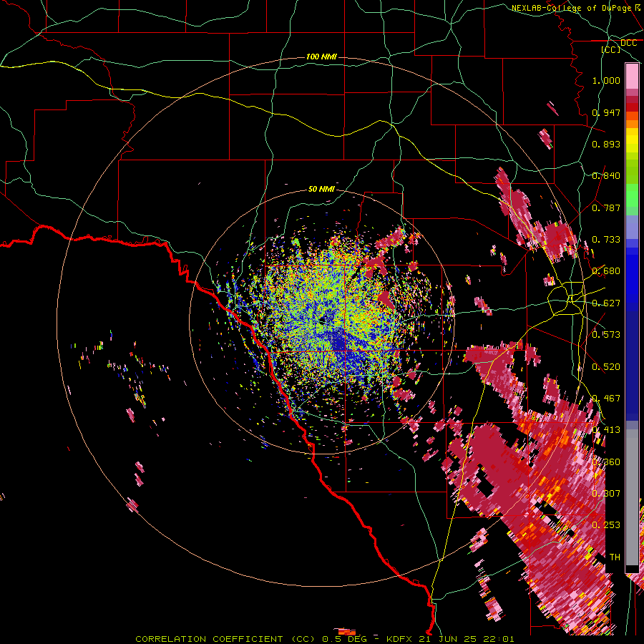Viewport: 644px width, 644px height.
Task: Click the 0.253 legend value
Action: (606, 525)
